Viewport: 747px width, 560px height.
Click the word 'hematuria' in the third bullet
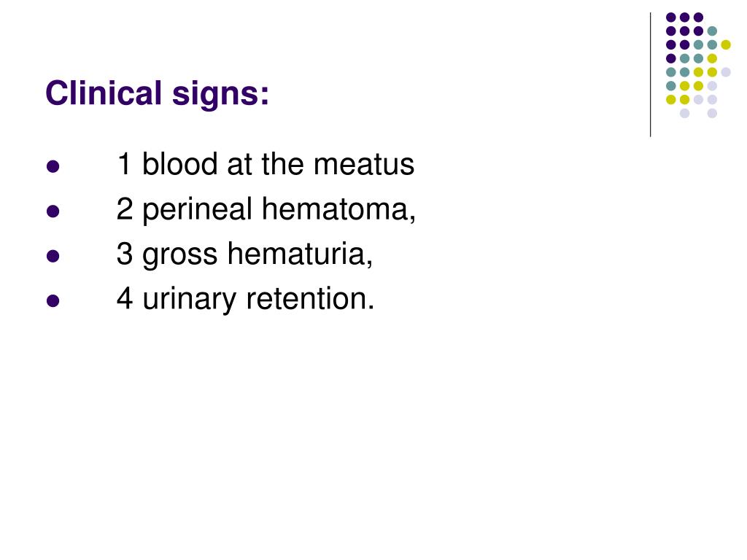coord(296,254)
